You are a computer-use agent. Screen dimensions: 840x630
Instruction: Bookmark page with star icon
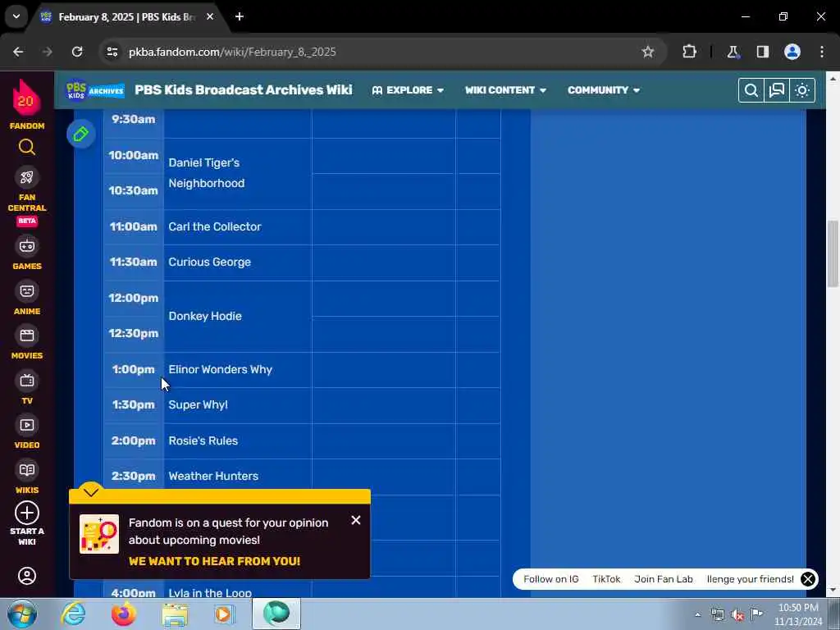point(648,52)
